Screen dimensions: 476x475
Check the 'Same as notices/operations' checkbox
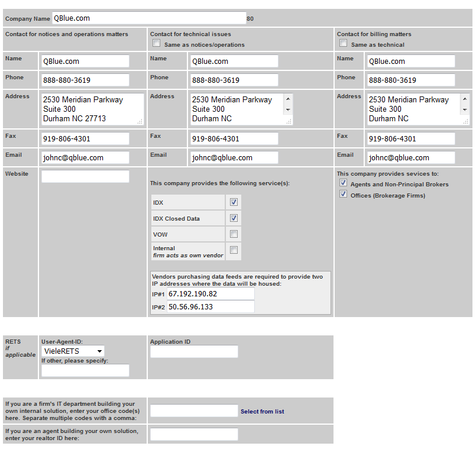[x=156, y=44]
